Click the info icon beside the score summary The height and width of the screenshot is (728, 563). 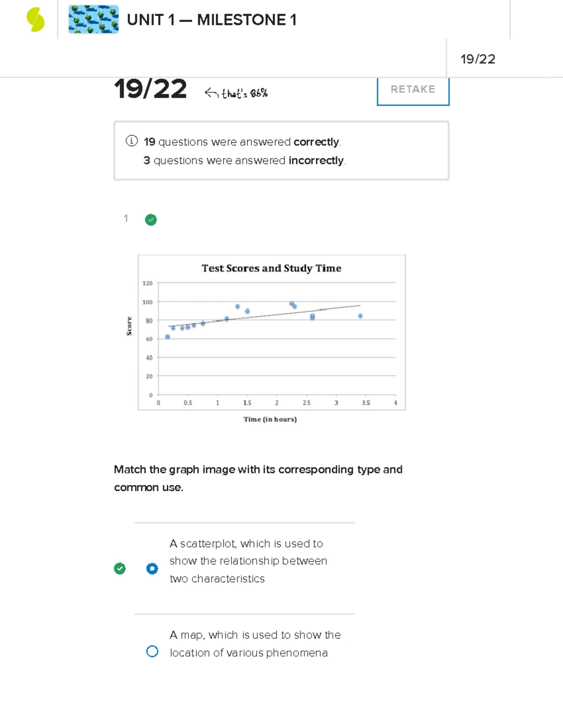click(x=132, y=142)
